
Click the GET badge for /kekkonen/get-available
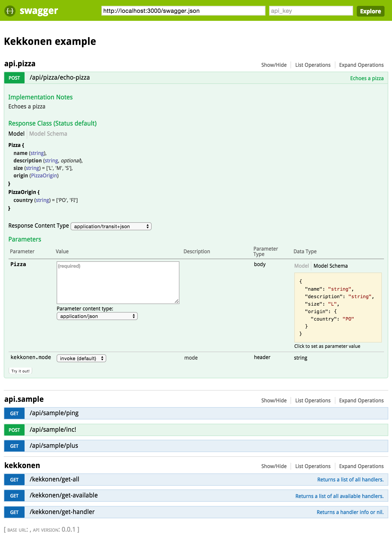14,496
